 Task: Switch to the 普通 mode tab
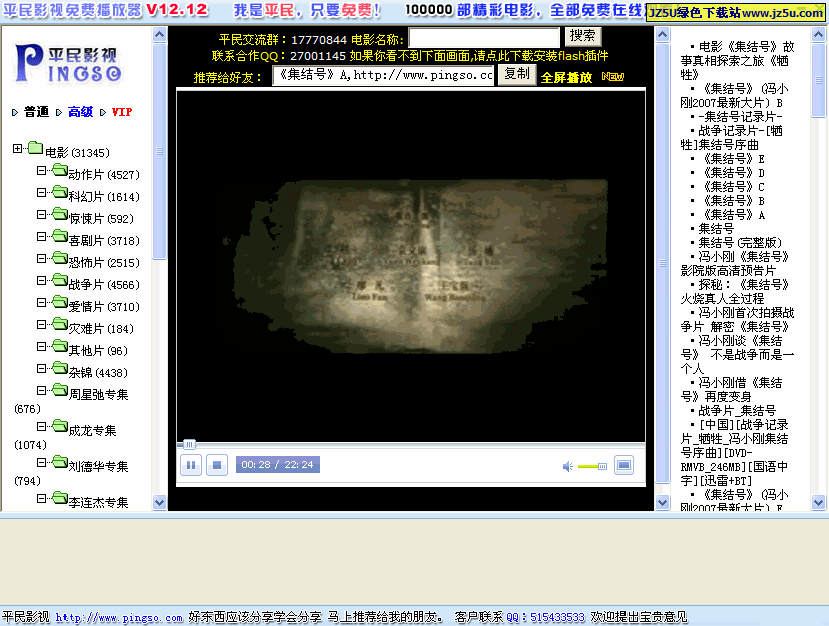36,112
